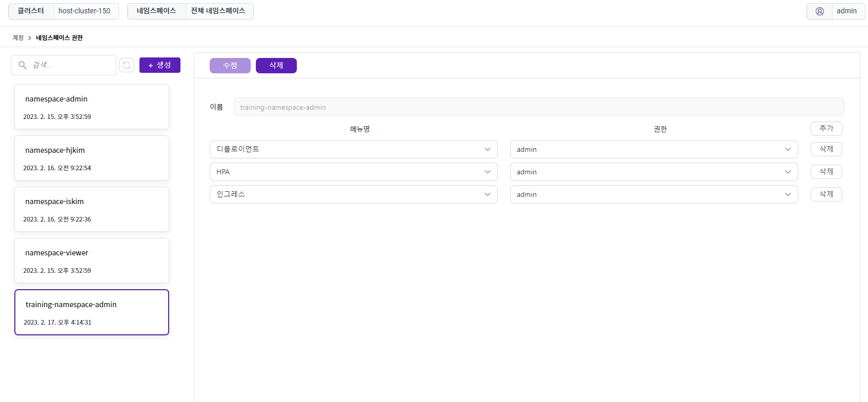The image size is (868, 402).
Task: Select the training-namespace-admin card
Action: tap(92, 312)
